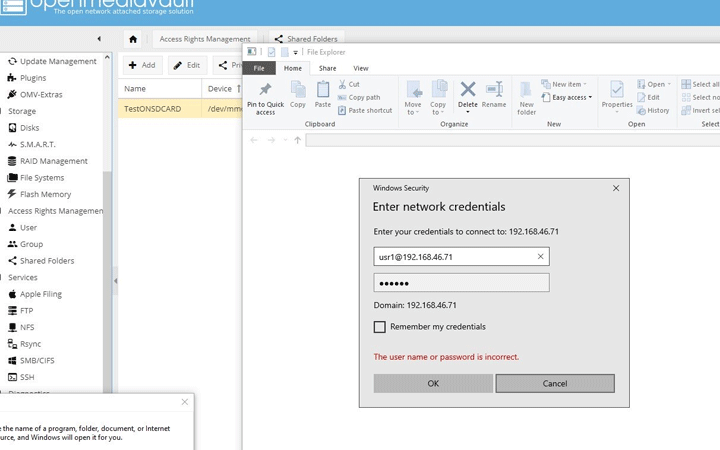Open the Quick Access Toolbar customize arrow
The image size is (720, 450).
(296, 52)
